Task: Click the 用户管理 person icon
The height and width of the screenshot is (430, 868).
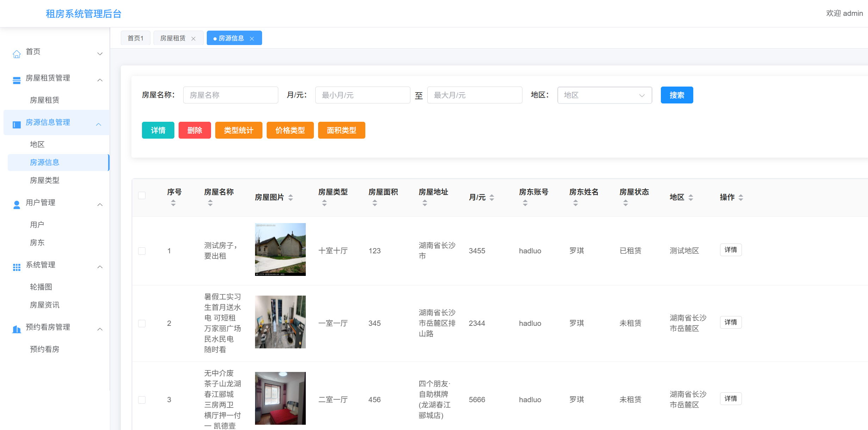Action: (x=17, y=205)
